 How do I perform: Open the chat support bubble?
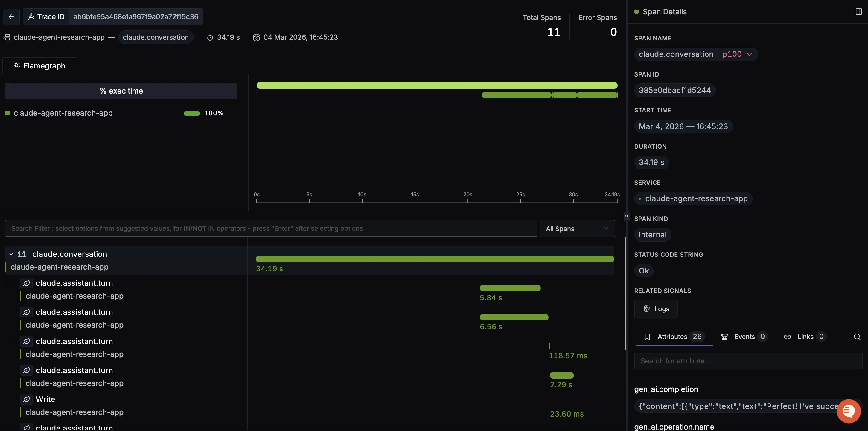point(848,411)
